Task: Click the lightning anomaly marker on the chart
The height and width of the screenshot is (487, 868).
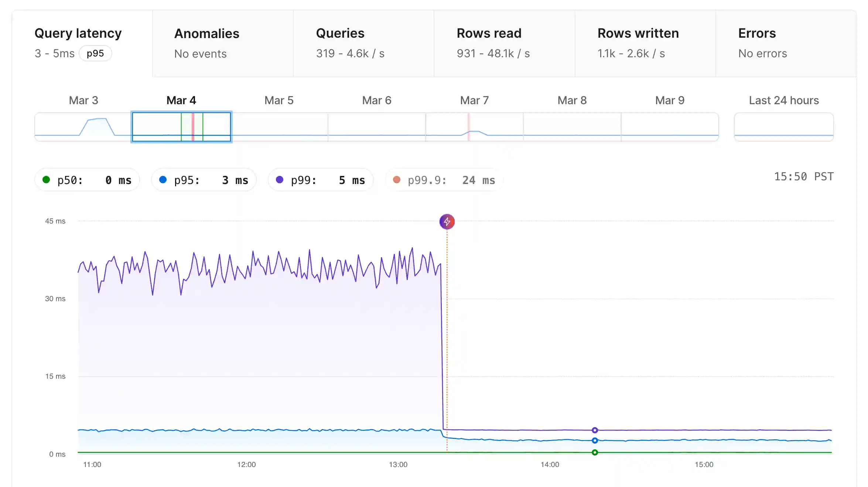Action: (447, 222)
